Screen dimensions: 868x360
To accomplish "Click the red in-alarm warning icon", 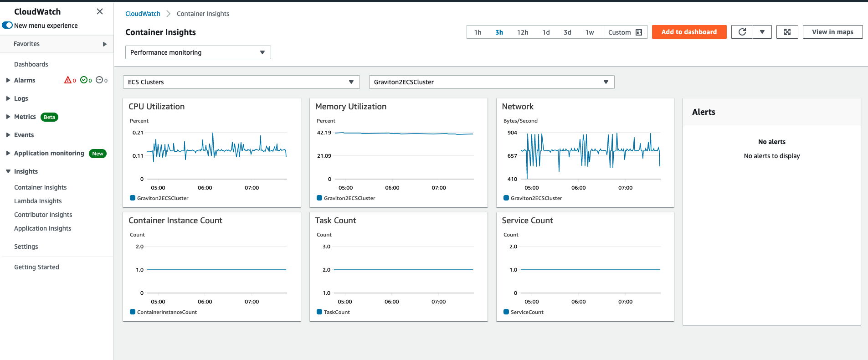I will pos(68,80).
